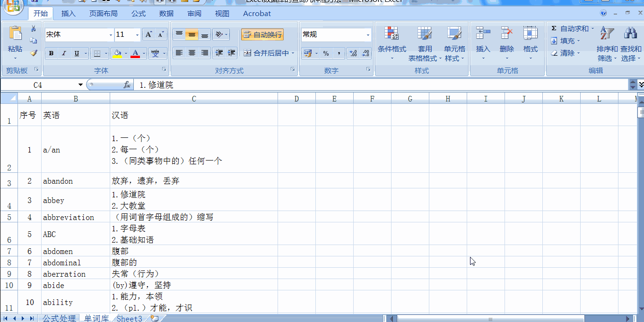
Task: Click the Fill (填充) button
Action: click(565, 41)
